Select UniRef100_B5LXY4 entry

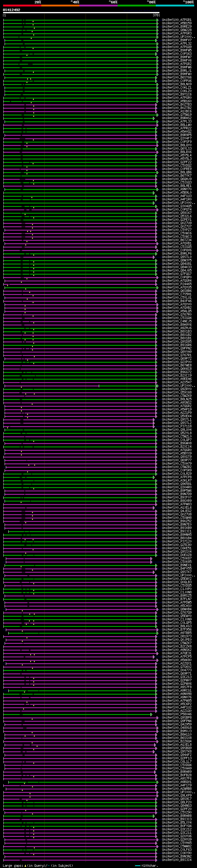click(176, 822)
